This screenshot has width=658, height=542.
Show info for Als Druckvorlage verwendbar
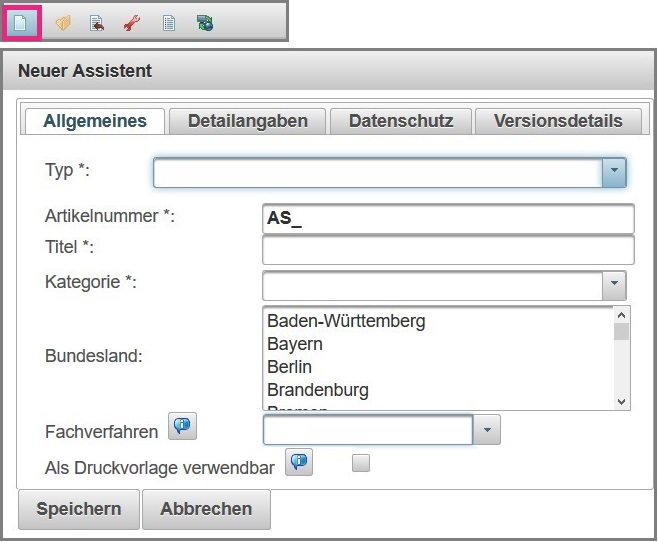coord(299,462)
